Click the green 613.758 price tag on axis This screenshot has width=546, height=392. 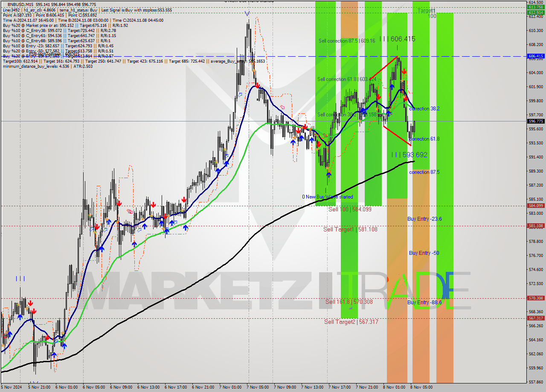click(536, 7)
